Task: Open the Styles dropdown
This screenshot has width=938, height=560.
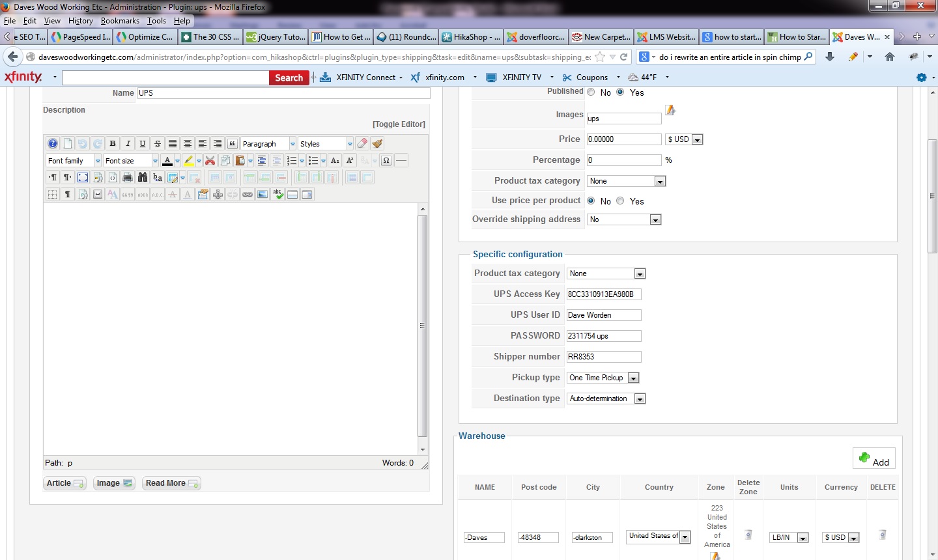Action: [326, 143]
